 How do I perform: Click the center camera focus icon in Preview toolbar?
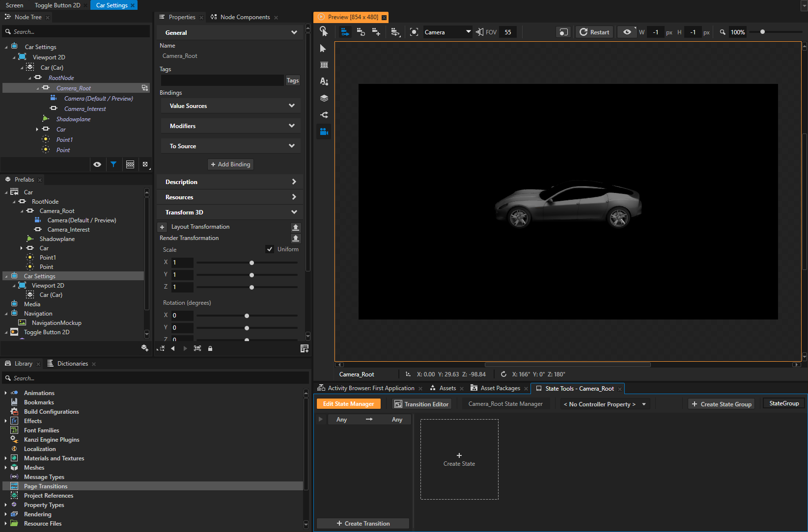414,31
